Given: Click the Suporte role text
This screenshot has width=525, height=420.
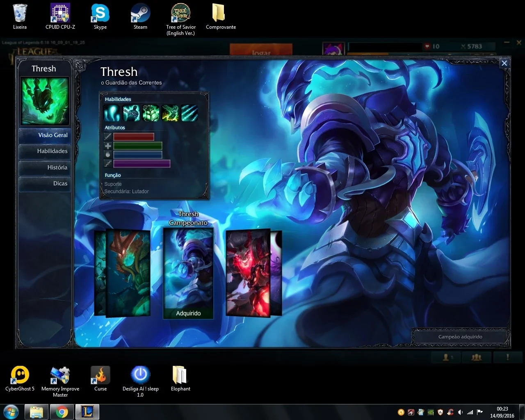Looking at the screenshot, I should (113, 184).
